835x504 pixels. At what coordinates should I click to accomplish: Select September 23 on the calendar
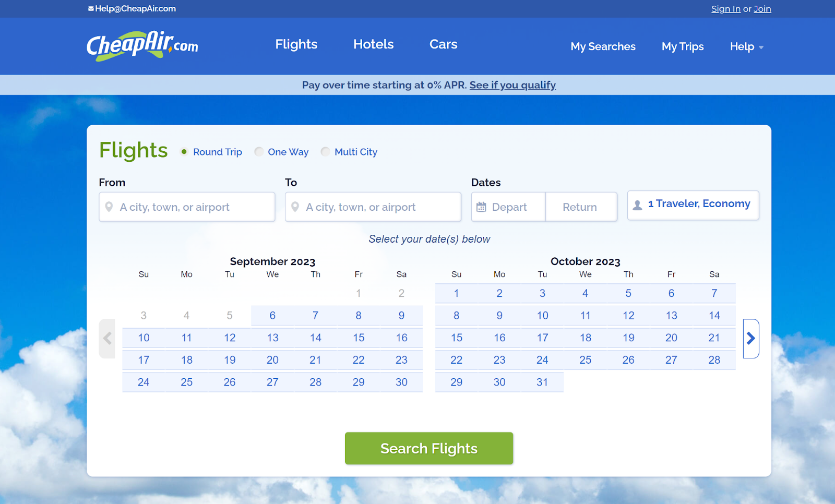(401, 360)
